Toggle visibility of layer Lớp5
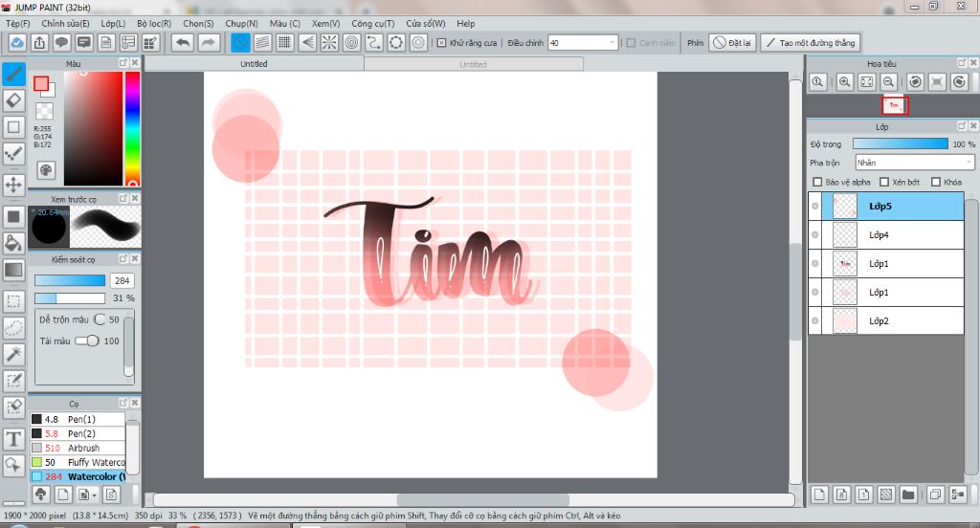 [x=815, y=207]
